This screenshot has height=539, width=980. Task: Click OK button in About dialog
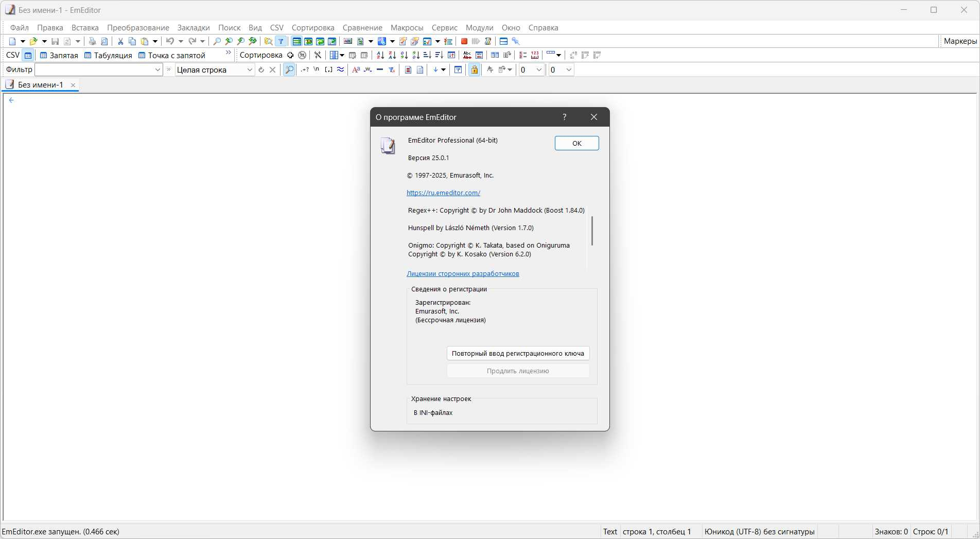point(576,143)
